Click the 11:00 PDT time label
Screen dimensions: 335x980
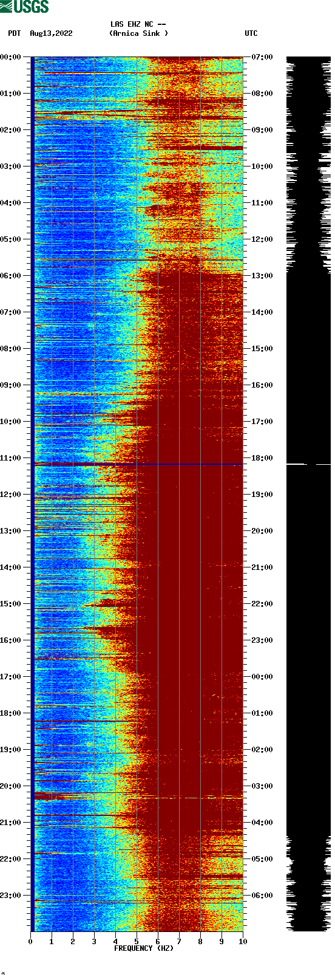[x=11, y=458]
